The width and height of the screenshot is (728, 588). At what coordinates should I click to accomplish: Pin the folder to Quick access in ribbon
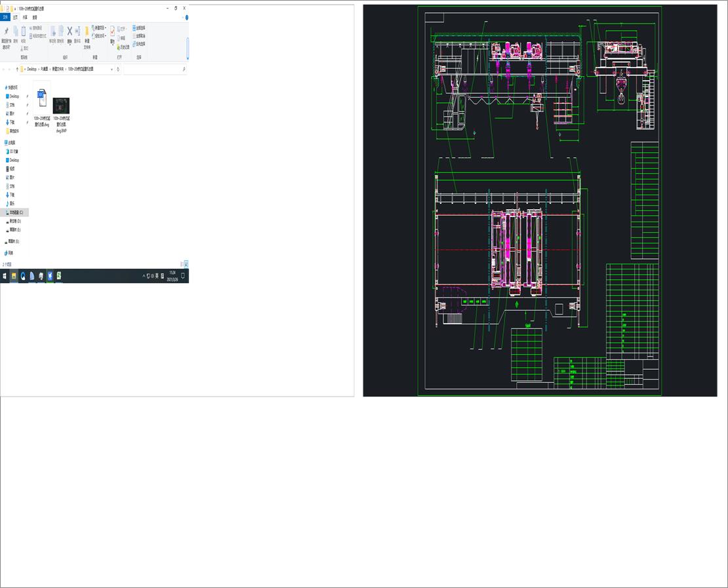coord(6,38)
